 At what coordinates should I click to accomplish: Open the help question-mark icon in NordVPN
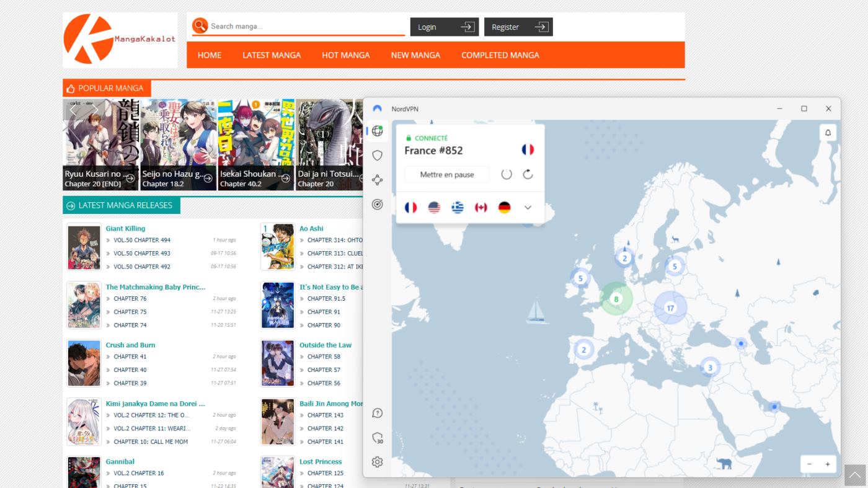click(377, 413)
